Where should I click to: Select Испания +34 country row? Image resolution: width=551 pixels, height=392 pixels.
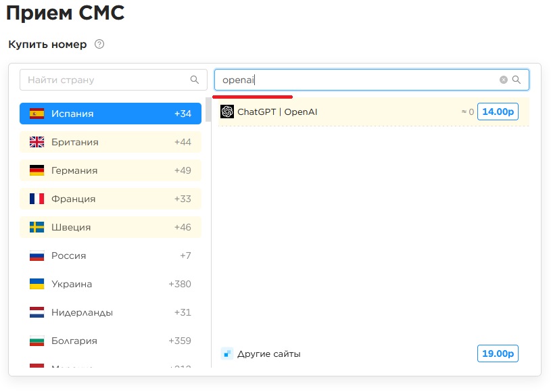pos(110,114)
